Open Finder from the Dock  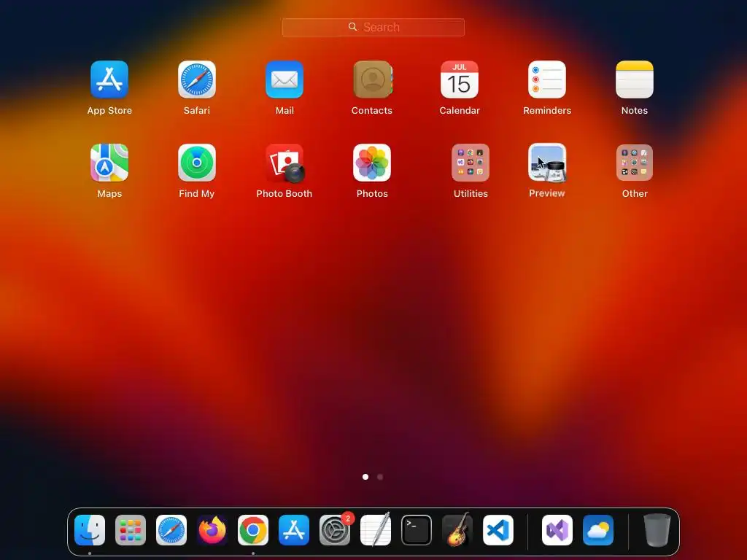click(x=90, y=530)
